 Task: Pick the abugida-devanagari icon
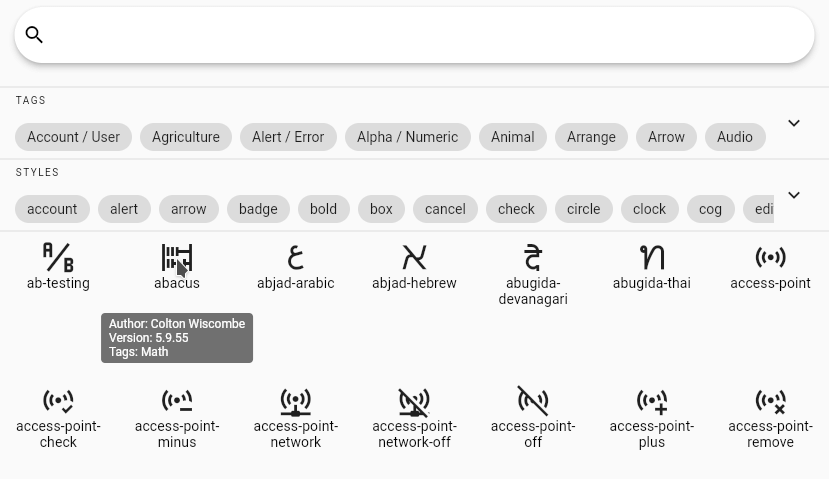click(x=533, y=258)
